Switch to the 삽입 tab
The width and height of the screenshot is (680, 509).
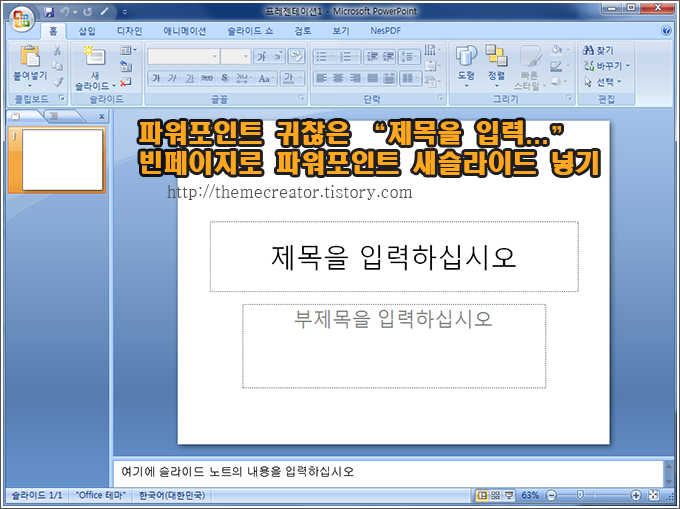[87, 31]
